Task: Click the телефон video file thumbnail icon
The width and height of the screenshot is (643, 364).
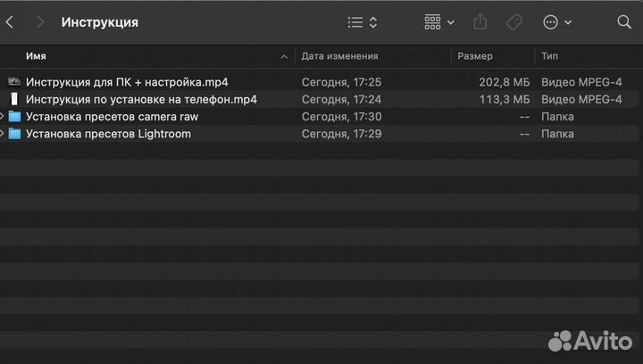Action: [14, 99]
